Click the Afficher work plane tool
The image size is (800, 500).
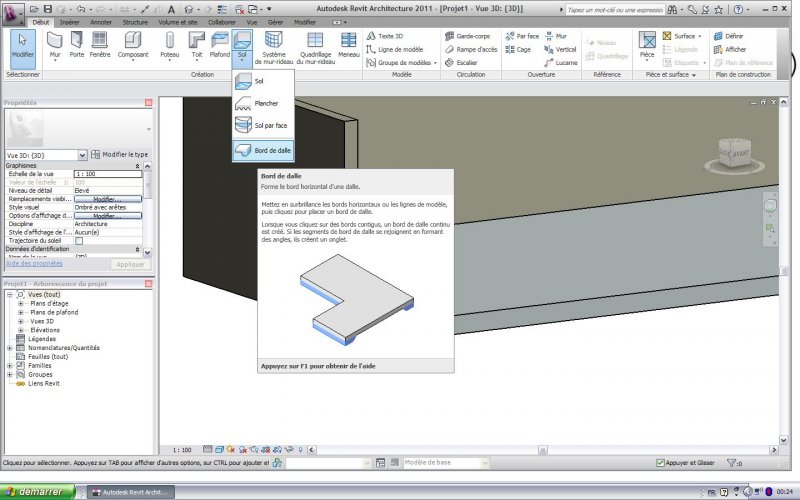(x=730, y=49)
